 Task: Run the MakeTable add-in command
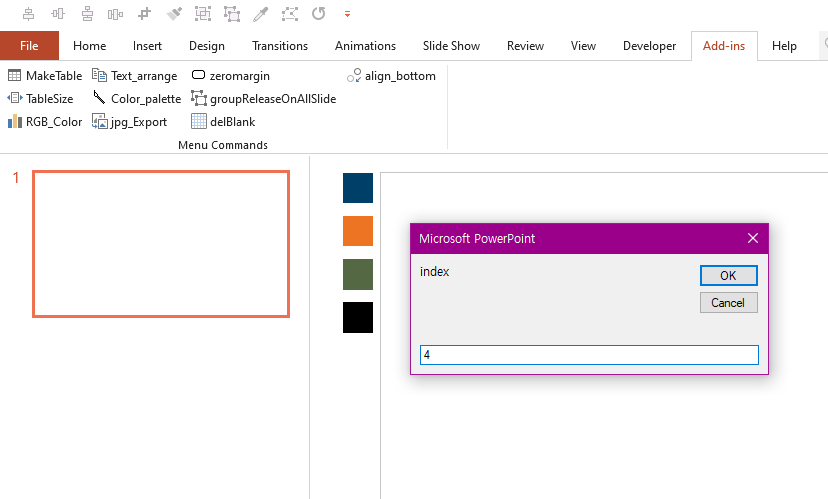coord(45,76)
